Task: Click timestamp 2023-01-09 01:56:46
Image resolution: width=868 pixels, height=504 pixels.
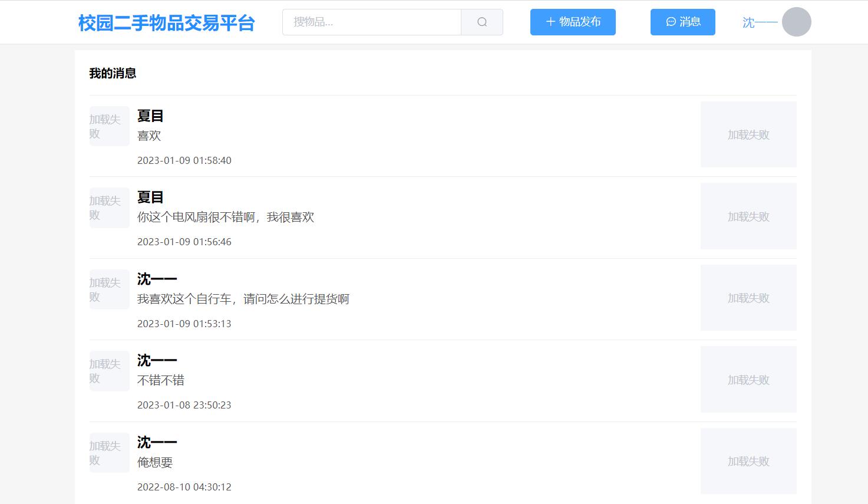Action: click(x=184, y=242)
